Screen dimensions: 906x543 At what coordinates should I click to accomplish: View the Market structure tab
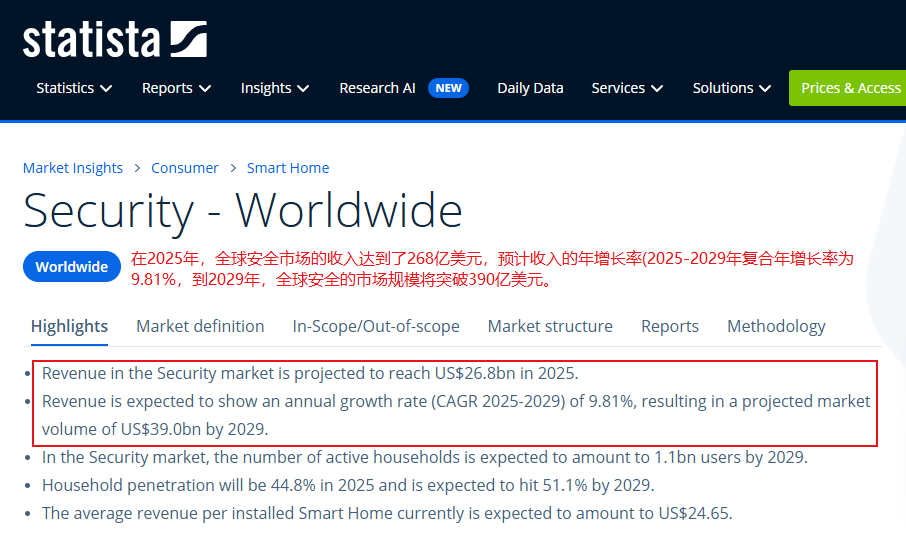550,326
